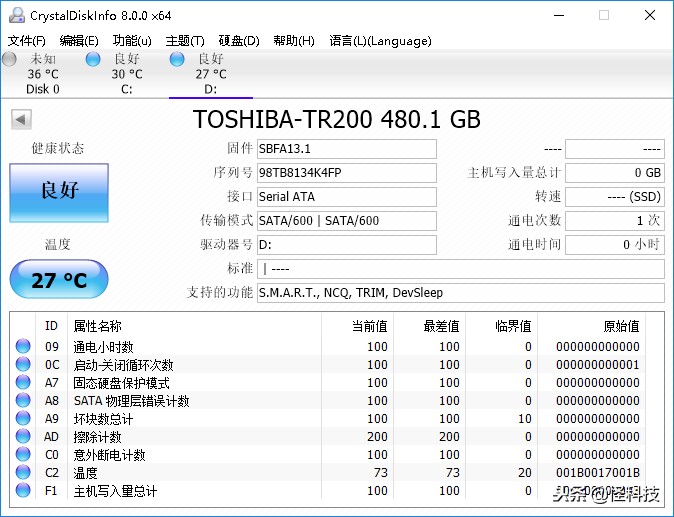
Task: Click the firmware field SBFA13.1
Action: click(x=347, y=149)
